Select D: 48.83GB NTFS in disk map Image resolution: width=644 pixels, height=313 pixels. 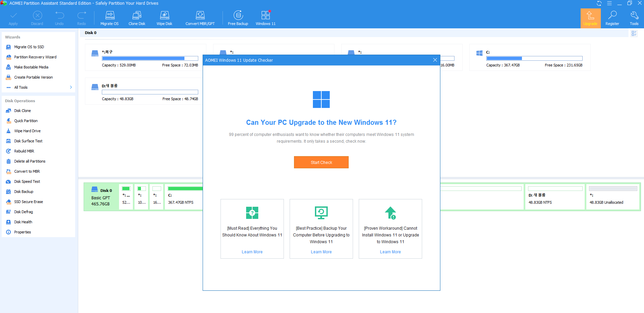click(x=555, y=197)
